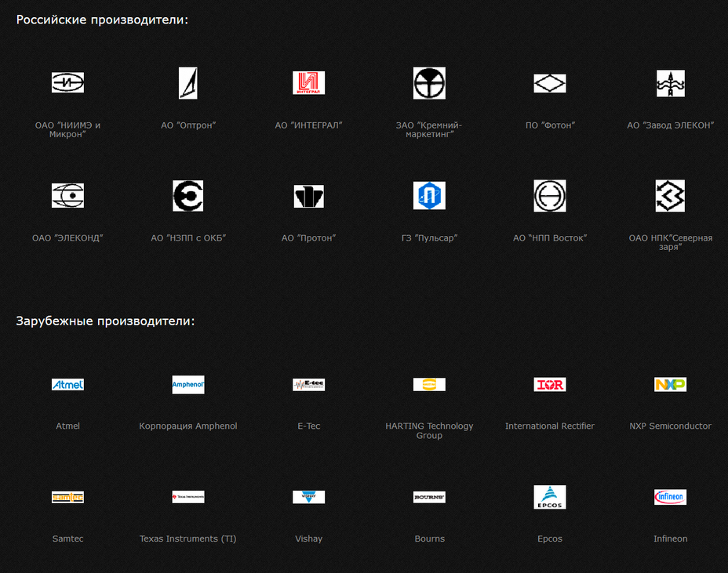Screen dimensions: 728x573
Task: Open the red ИНТЕГРАЛ logo
Action: point(309,83)
